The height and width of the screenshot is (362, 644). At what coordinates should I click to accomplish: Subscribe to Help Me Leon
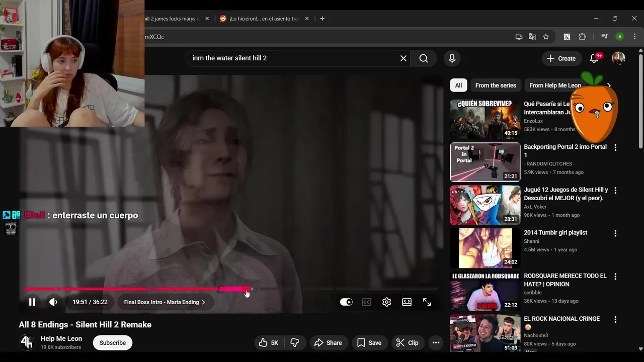(x=113, y=343)
